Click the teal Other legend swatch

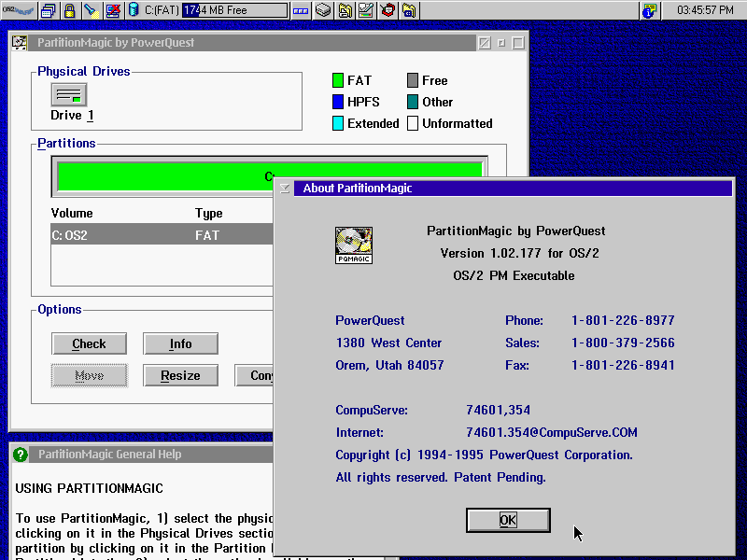click(413, 102)
